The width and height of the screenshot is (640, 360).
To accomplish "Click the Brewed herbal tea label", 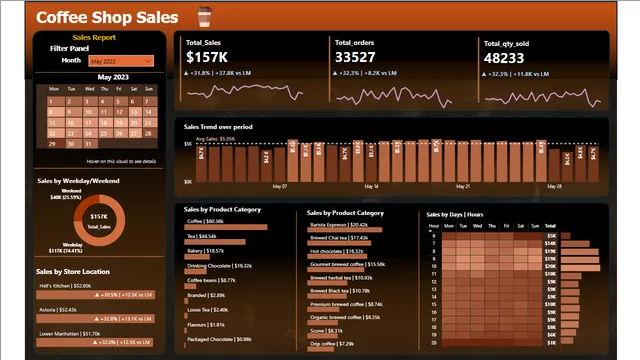I will pyautogui.click(x=341, y=278).
